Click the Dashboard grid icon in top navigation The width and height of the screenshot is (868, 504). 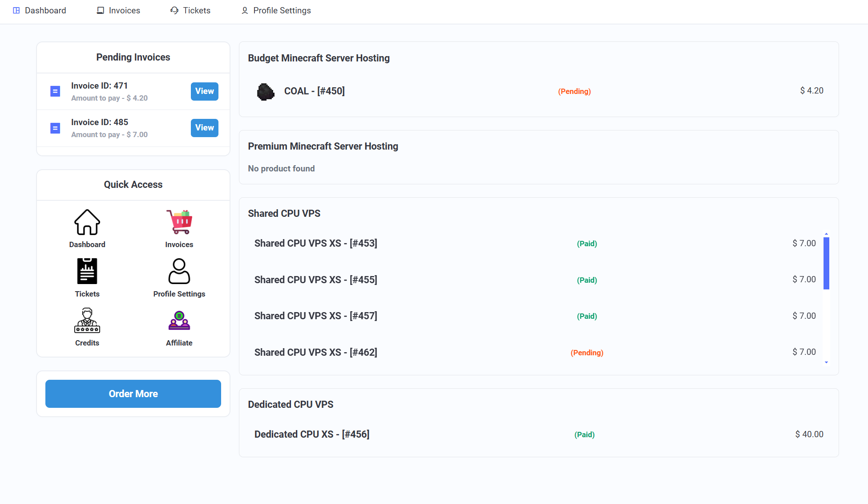pyautogui.click(x=16, y=10)
